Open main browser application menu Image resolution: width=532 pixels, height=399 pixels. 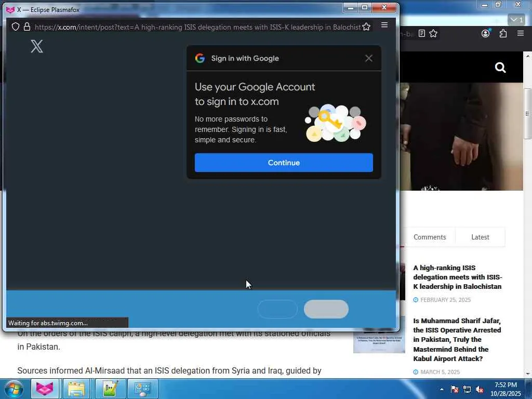tap(521, 33)
